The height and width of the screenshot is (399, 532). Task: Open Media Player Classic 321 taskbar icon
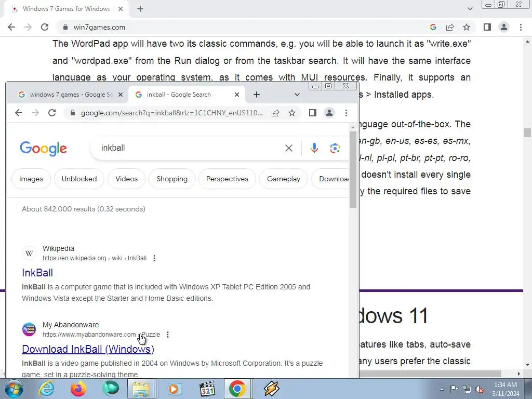click(x=207, y=389)
